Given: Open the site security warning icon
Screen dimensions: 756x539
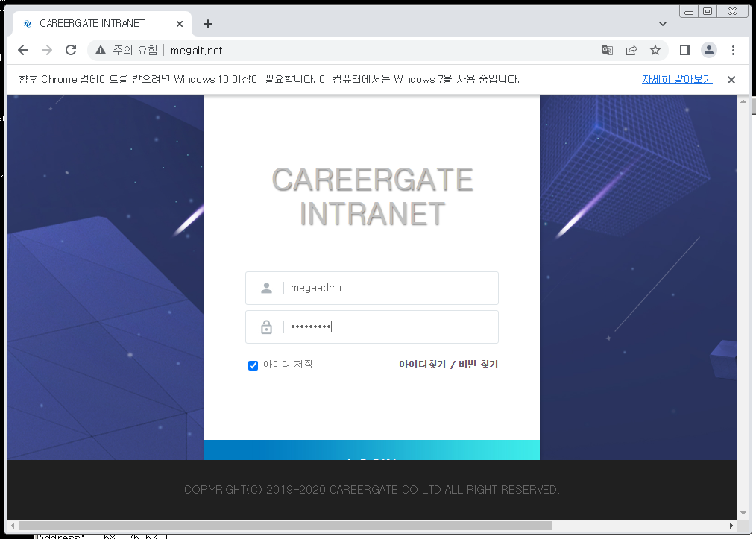Looking at the screenshot, I should pos(101,50).
